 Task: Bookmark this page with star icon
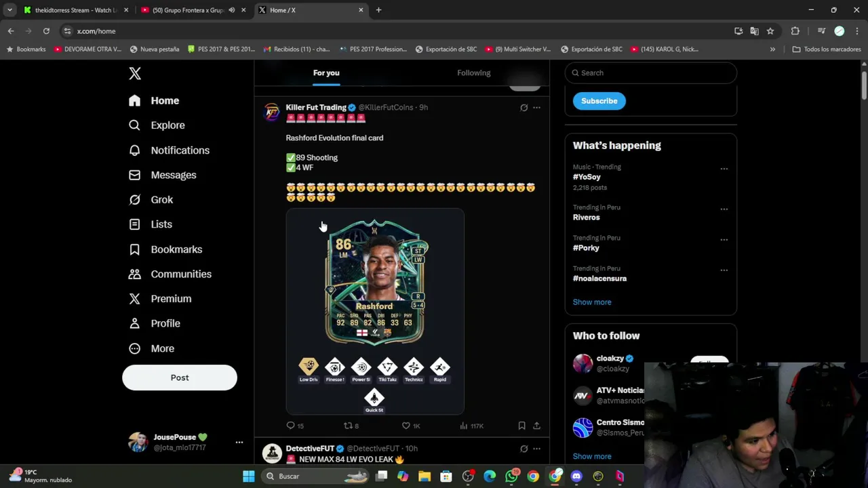coord(770,31)
